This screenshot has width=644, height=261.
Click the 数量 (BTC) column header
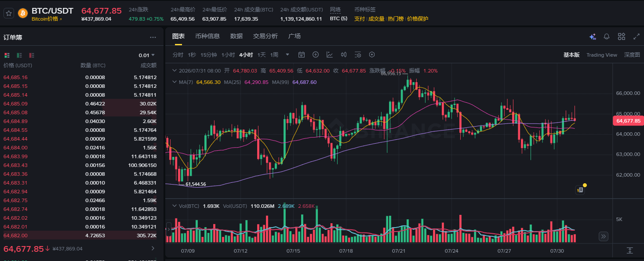[x=93, y=65]
